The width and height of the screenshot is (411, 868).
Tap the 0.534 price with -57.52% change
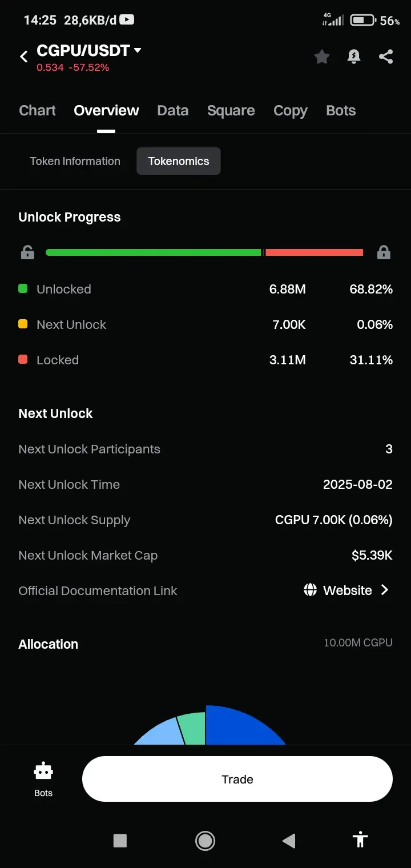(73, 67)
